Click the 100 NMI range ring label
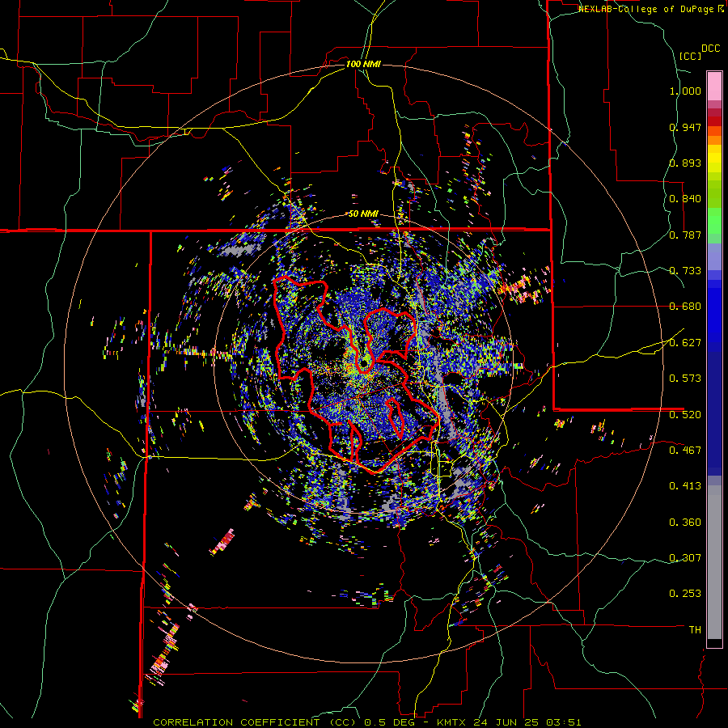 (x=363, y=64)
